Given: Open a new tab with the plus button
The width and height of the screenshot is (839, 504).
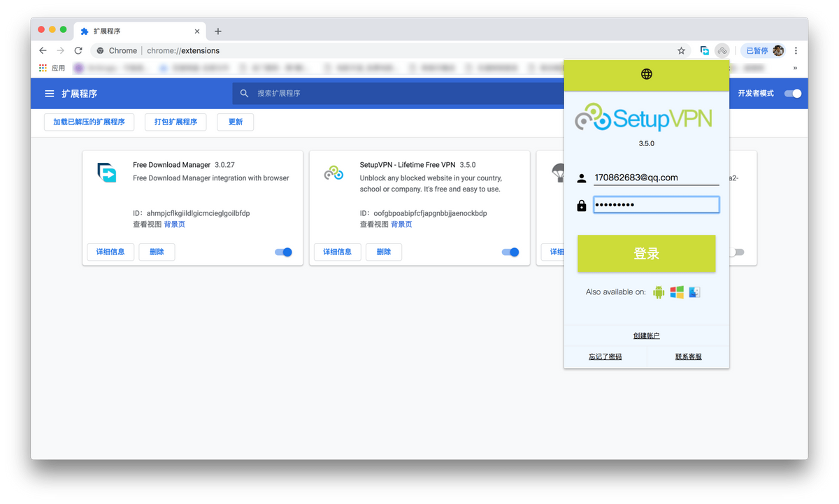Looking at the screenshot, I should point(218,31).
